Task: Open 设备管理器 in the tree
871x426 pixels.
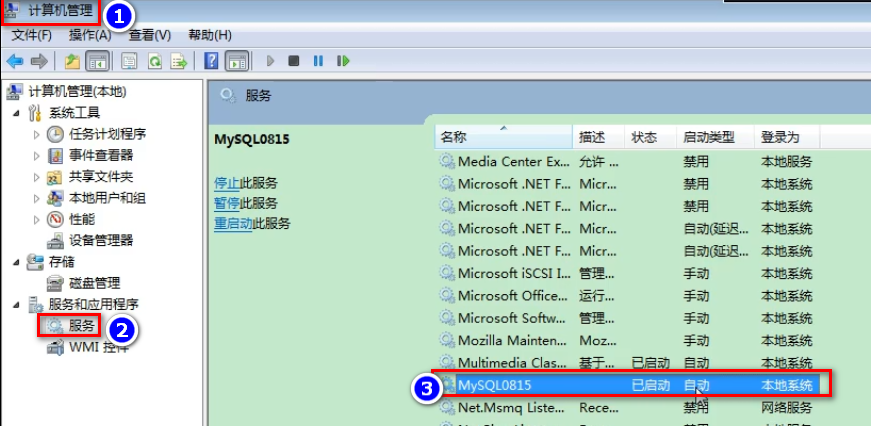Action: pyautogui.click(x=101, y=240)
